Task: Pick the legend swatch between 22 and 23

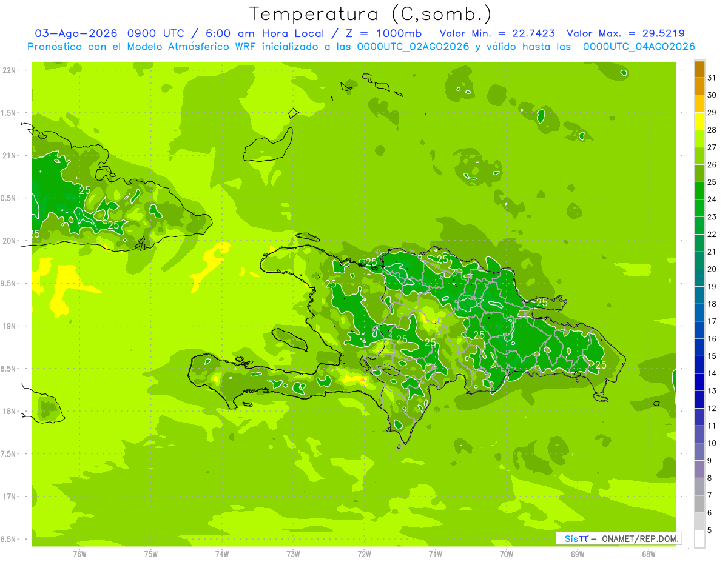Action: (699, 226)
